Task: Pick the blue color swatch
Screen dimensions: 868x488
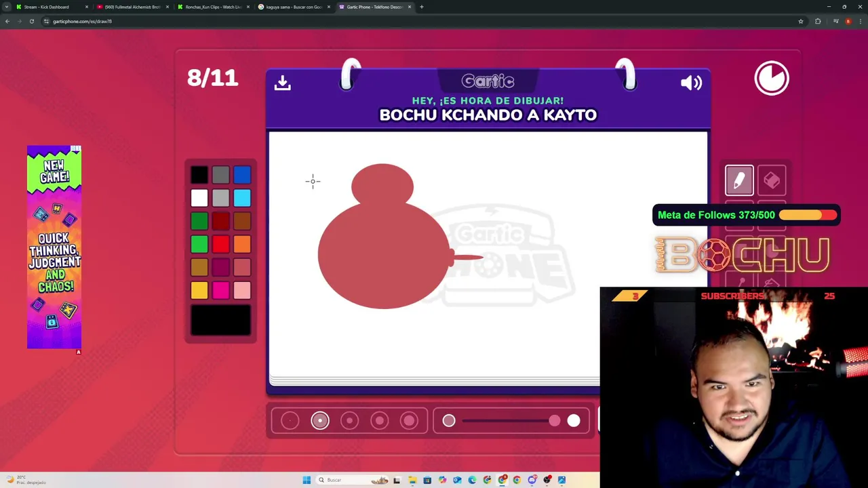Action: click(x=242, y=176)
